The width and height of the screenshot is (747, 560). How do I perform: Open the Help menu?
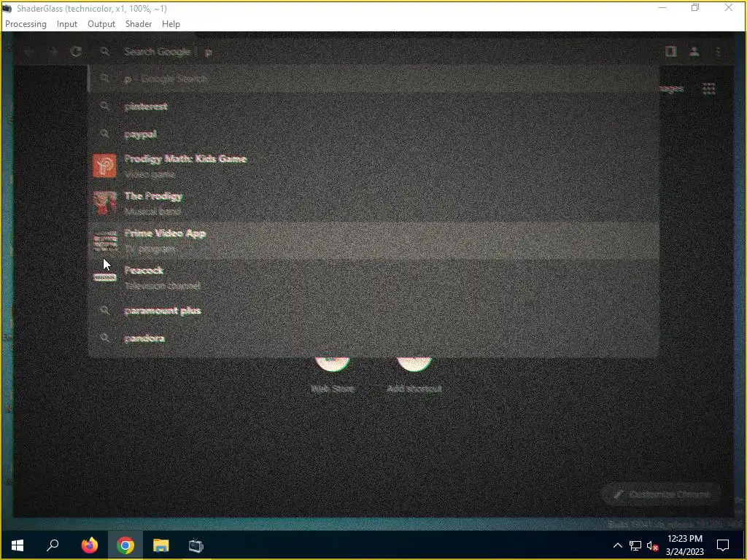tap(171, 24)
